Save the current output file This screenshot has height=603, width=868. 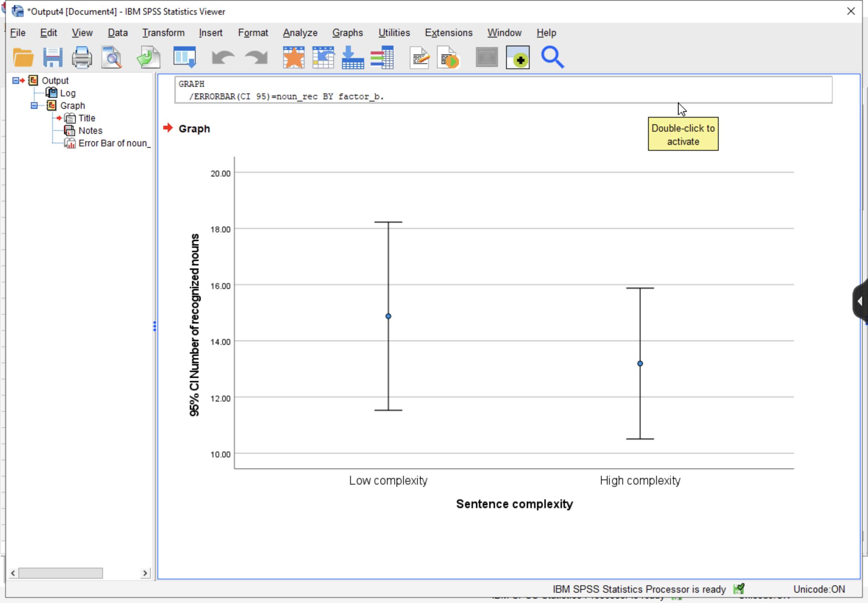[x=53, y=57]
